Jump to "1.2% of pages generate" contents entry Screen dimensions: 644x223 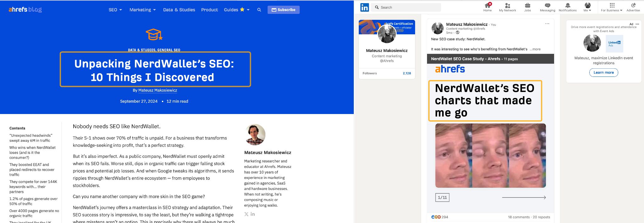33,201
